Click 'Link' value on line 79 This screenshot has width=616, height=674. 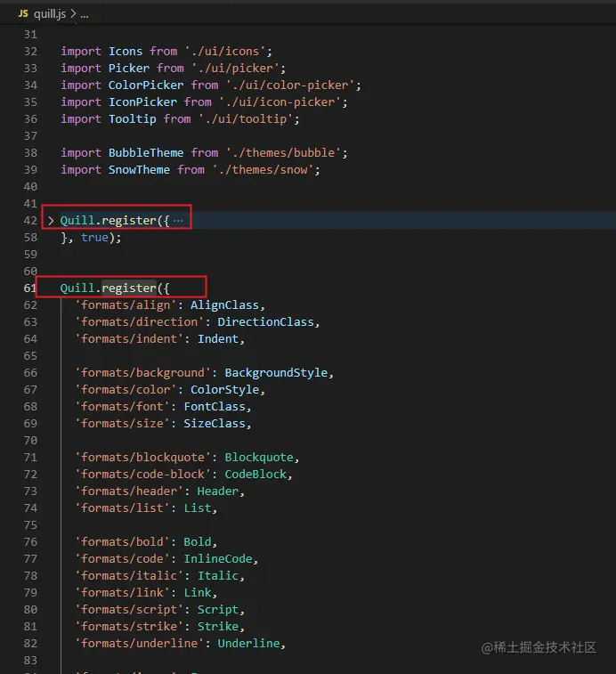tap(198, 592)
